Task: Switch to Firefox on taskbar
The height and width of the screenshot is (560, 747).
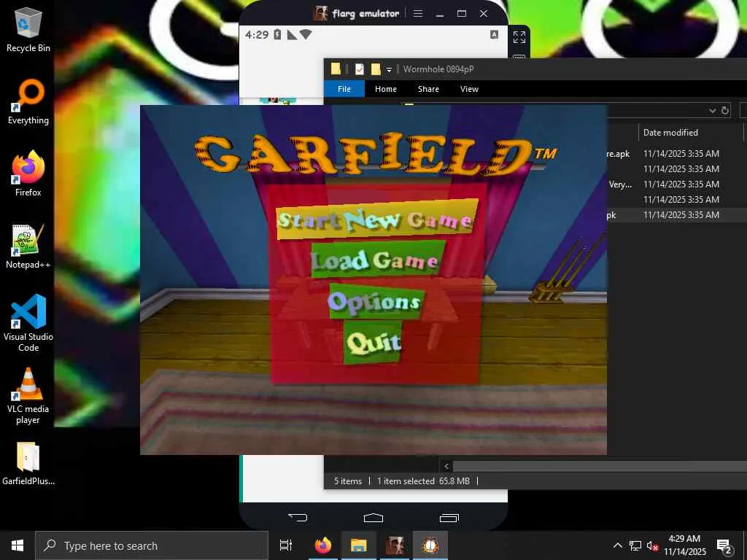Action: tap(323, 545)
